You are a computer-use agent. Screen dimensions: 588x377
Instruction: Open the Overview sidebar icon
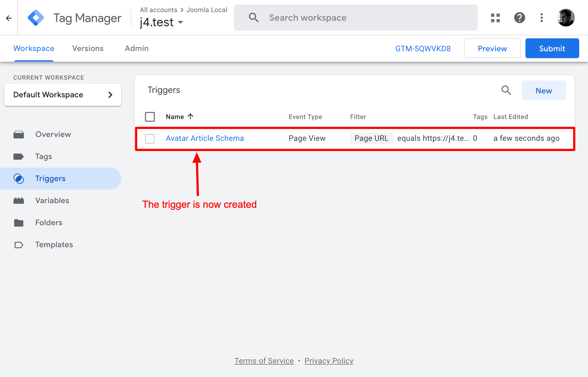(x=18, y=134)
